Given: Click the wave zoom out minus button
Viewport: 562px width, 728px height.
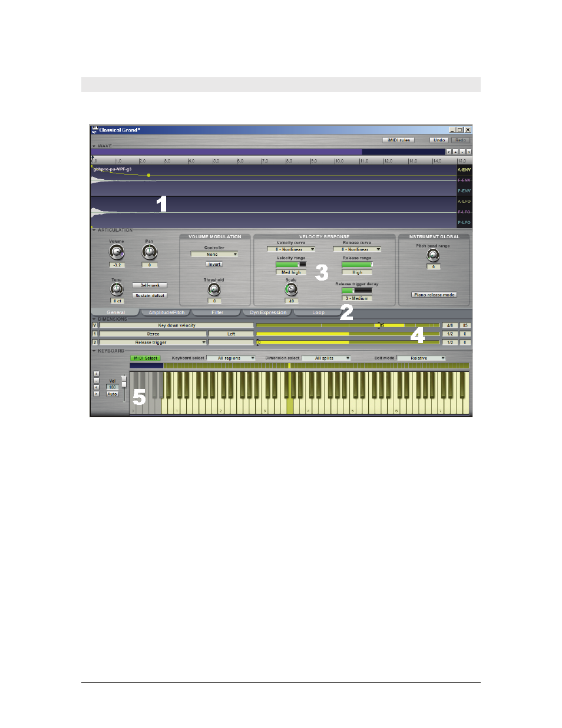Looking at the screenshot, I should (x=462, y=152).
